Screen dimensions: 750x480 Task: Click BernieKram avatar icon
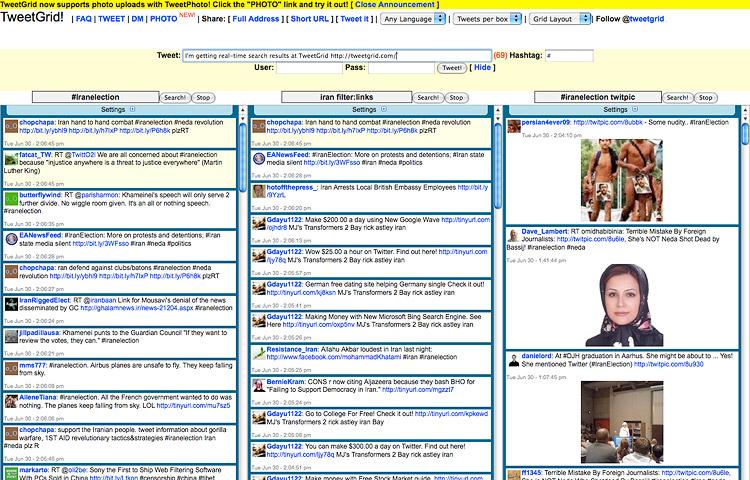[x=259, y=385]
